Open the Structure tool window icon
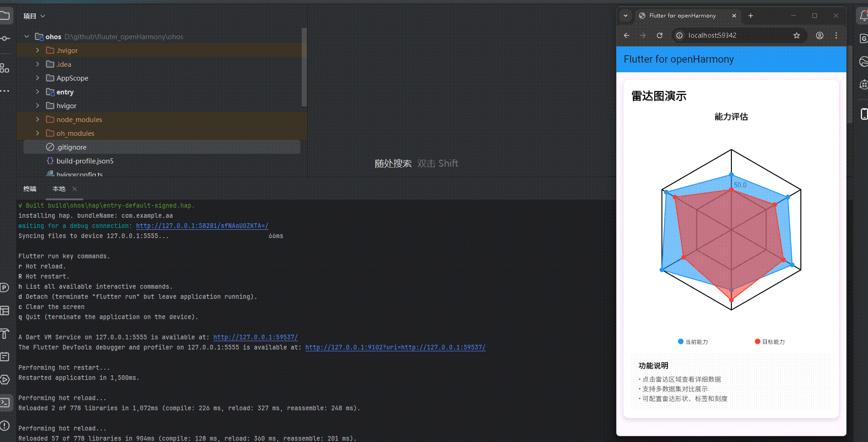868x442 pixels. [5, 68]
